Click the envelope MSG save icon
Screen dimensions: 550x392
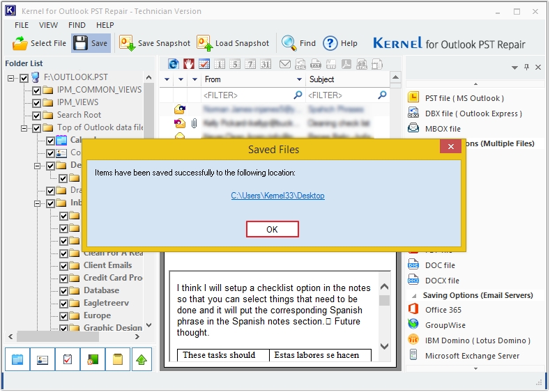tap(285, 64)
